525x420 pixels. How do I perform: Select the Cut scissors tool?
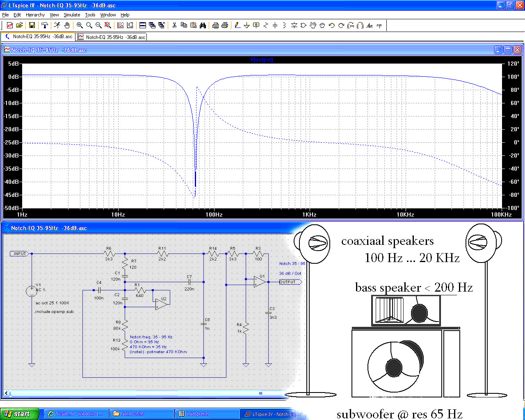(174, 25)
